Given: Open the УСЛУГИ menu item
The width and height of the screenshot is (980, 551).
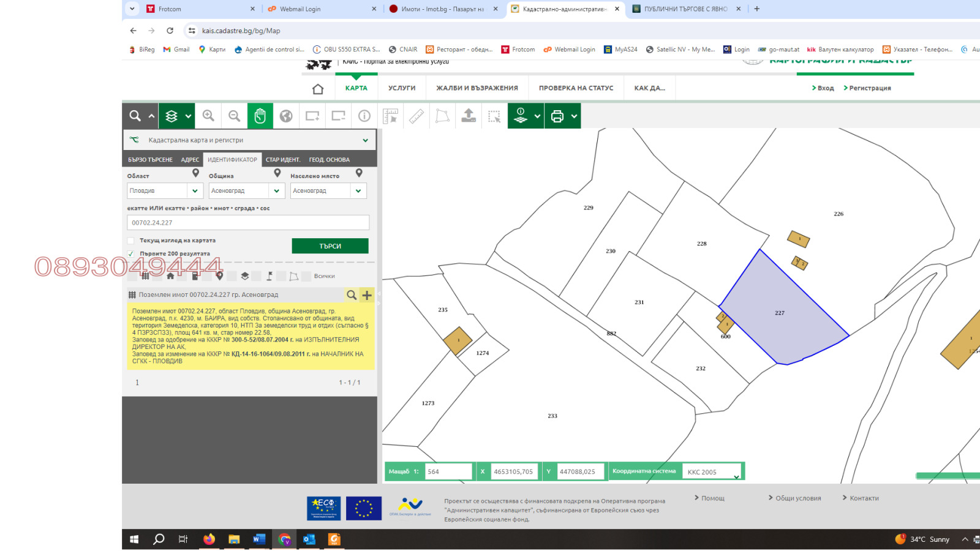Looking at the screenshot, I should (402, 88).
